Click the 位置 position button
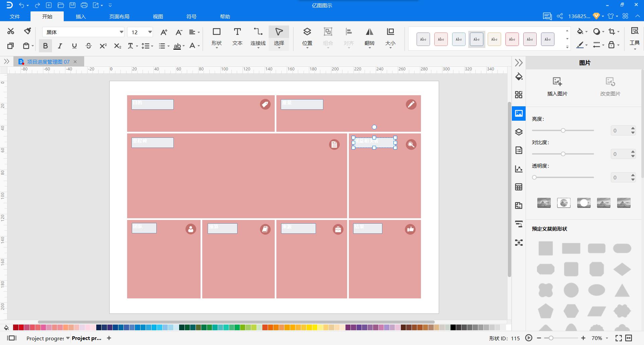This screenshot has width=644, height=345. [x=307, y=37]
